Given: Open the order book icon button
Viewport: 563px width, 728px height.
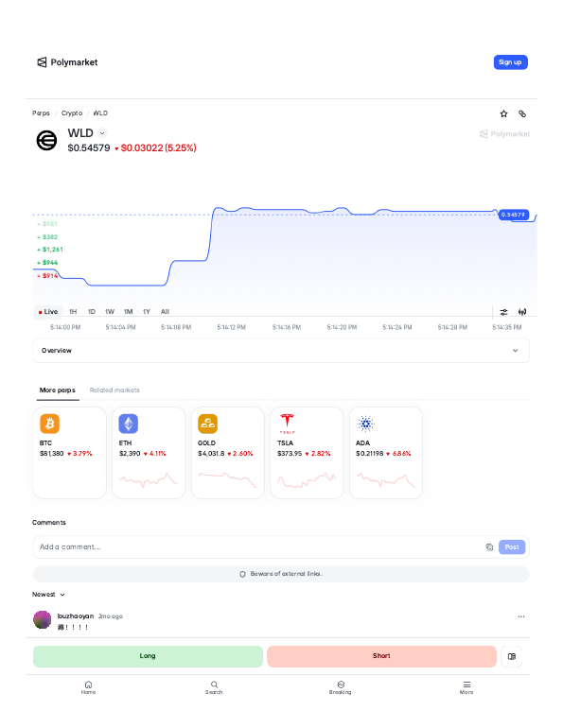Looking at the screenshot, I should 512,656.
